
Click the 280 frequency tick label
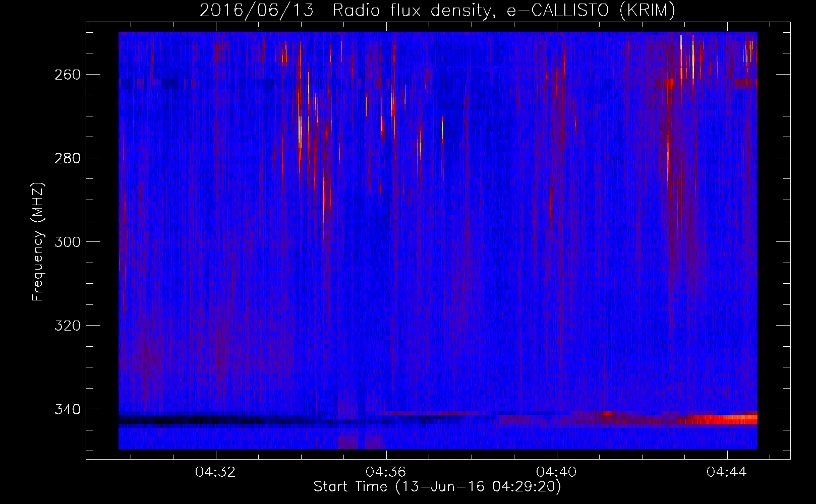pyautogui.click(x=67, y=158)
